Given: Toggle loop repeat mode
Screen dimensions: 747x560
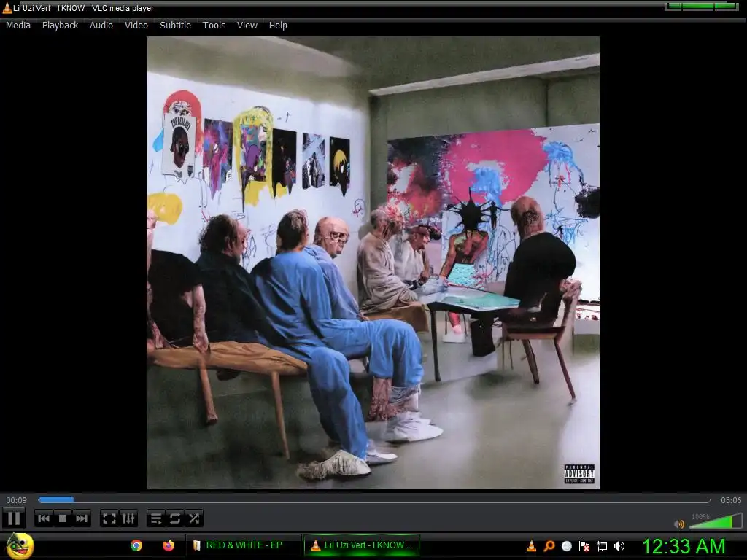Looking at the screenshot, I should [x=175, y=518].
